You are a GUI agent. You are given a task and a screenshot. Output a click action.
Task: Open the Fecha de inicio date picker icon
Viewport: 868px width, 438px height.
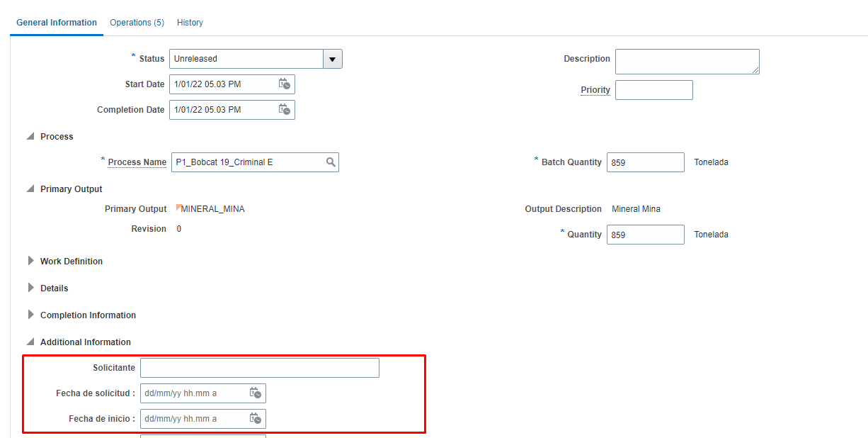(256, 418)
